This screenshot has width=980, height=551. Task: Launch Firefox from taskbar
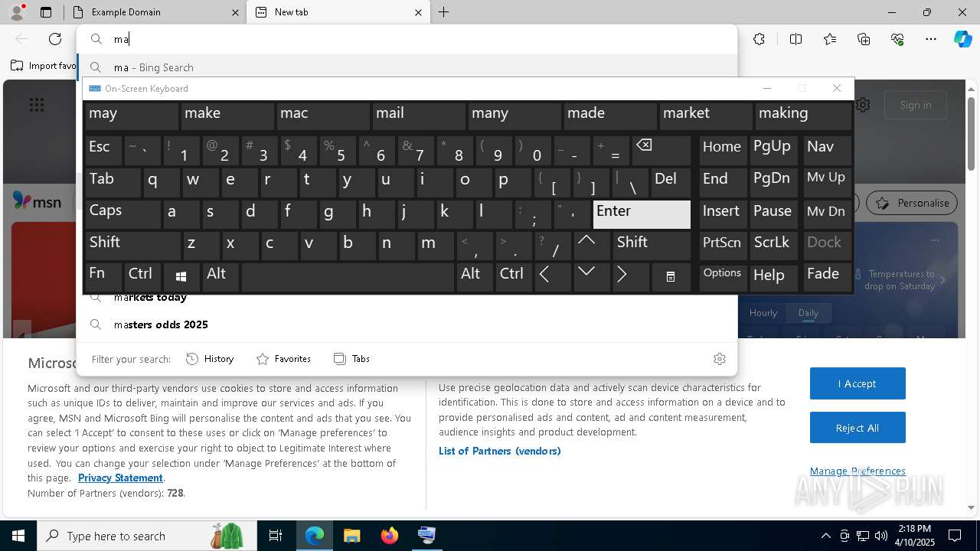[390, 536]
